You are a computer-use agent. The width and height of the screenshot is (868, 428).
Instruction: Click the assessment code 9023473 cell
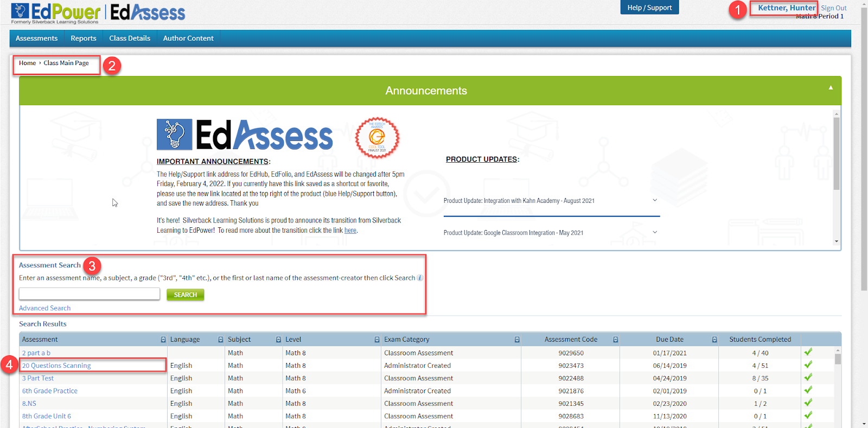(x=571, y=366)
